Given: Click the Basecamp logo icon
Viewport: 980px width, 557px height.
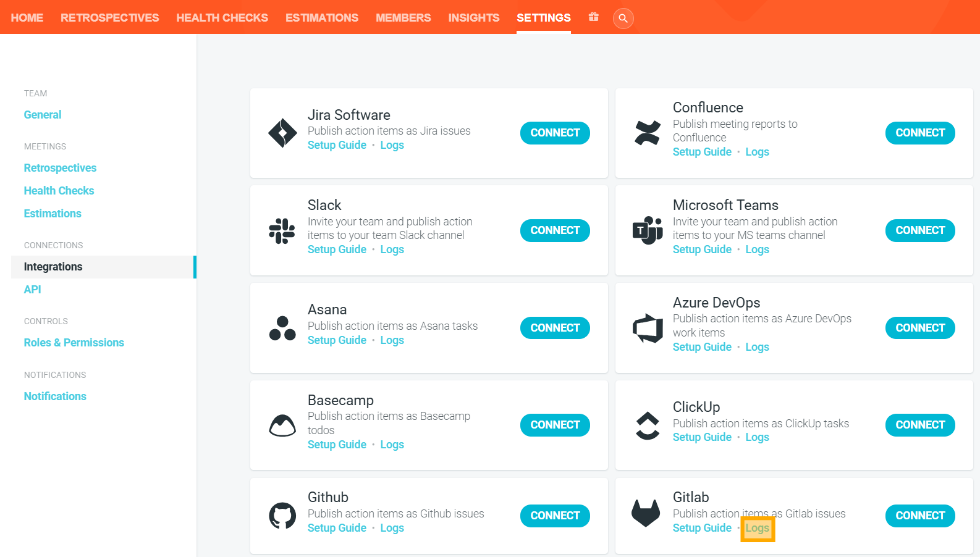Looking at the screenshot, I should (282, 425).
